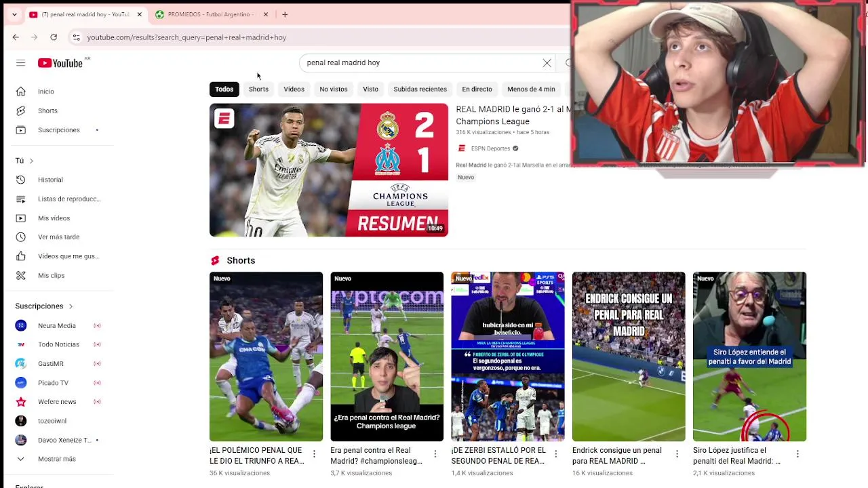The height and width of the screenshot is (488, 868).
Task: Expand the Tú section chevron
Action: [x=31, y=161]
